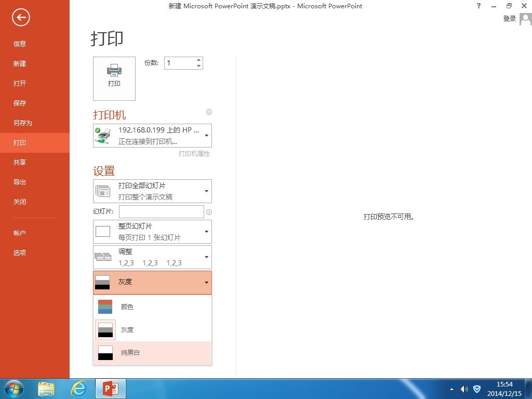532x399 pixels.
Task: Open Windows Explorer from taskbar
Action: 46,389
